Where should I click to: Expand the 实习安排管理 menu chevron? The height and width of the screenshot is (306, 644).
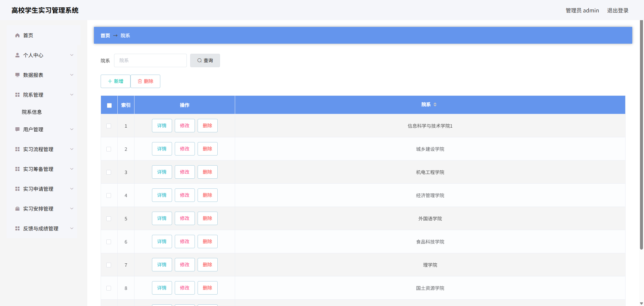[71, 209]
